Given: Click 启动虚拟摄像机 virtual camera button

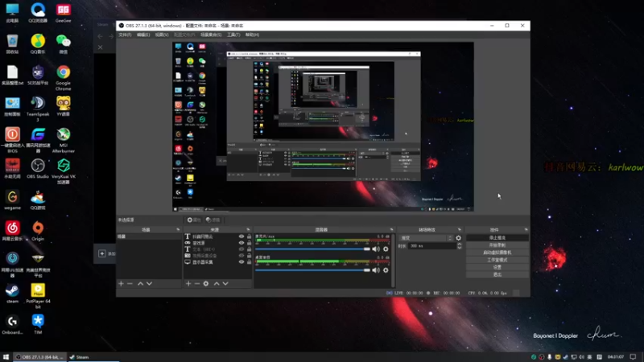Looking at the screenshot, I should pos(497,253).
